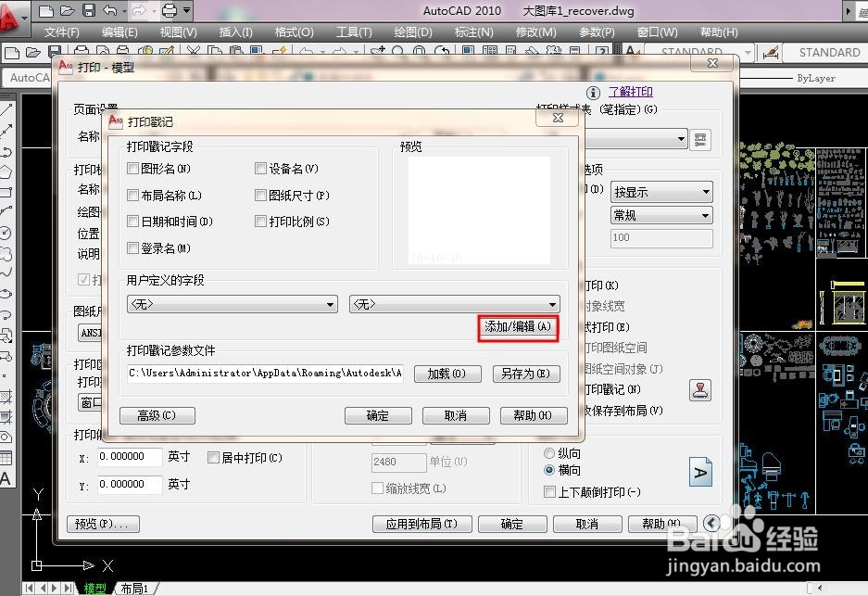Click the 添加/编辑(A) button
868x596 pixels.
(x=518, y=327)
